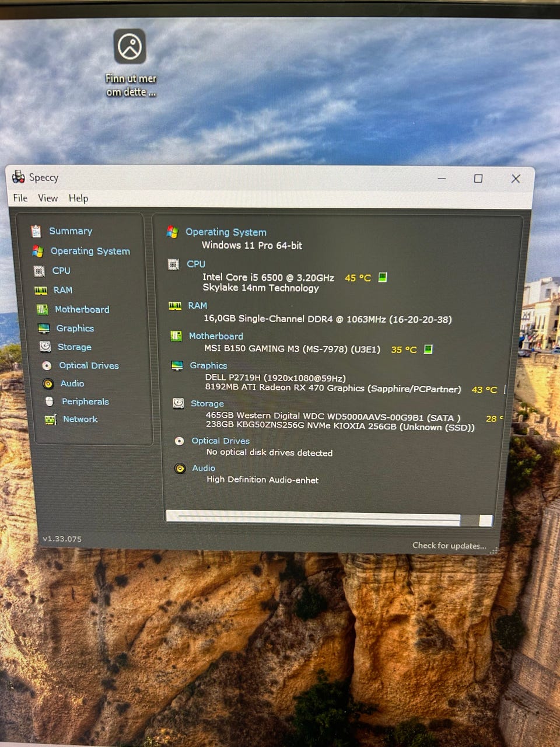Click the Operating System sidebar icon
Screen dimensions: 560x747
pyautogui.click(x=38, y=251)
